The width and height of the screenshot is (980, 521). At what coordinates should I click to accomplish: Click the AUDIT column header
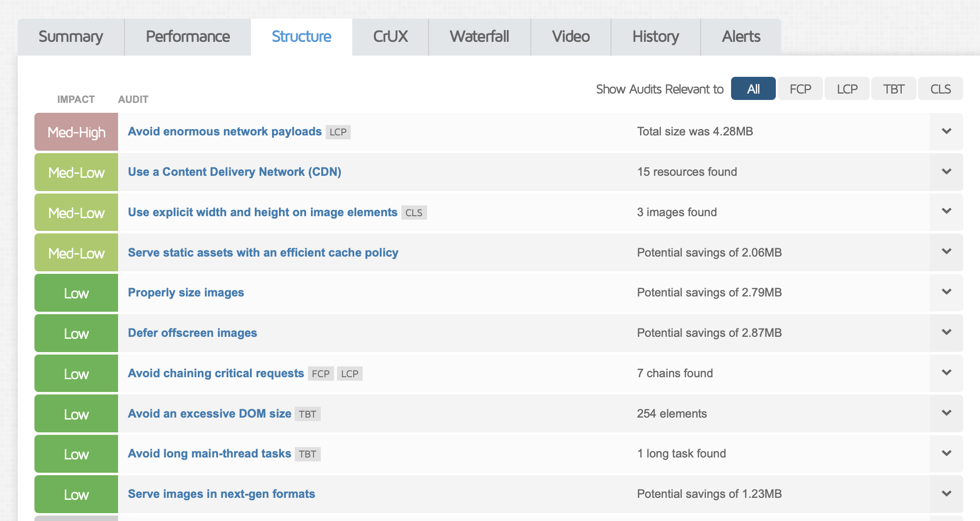pyautogui.click(x=133, y=99)
